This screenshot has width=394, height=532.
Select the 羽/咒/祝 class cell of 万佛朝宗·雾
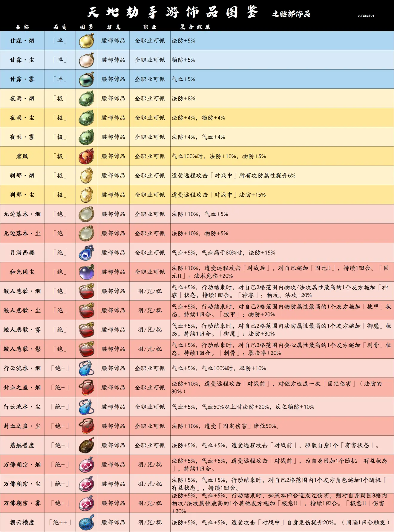pos(150,503)
